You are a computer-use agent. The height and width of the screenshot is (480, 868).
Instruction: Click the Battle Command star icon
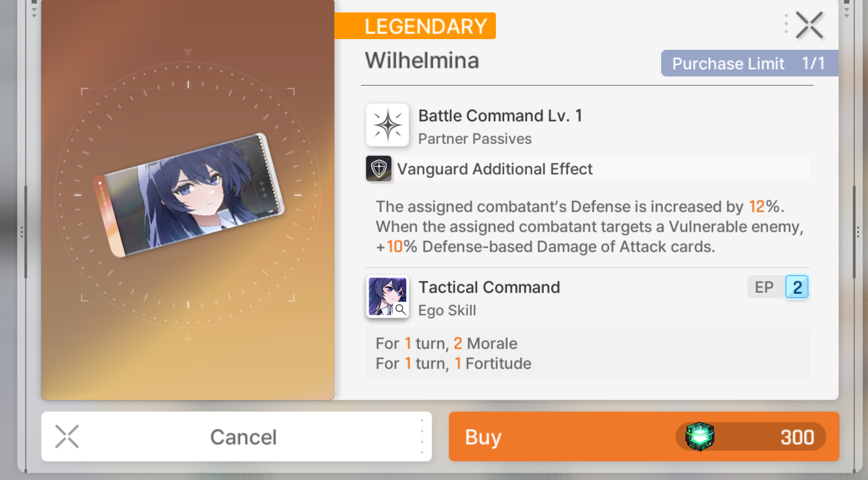pyautogui.click(x=387, y=125)
